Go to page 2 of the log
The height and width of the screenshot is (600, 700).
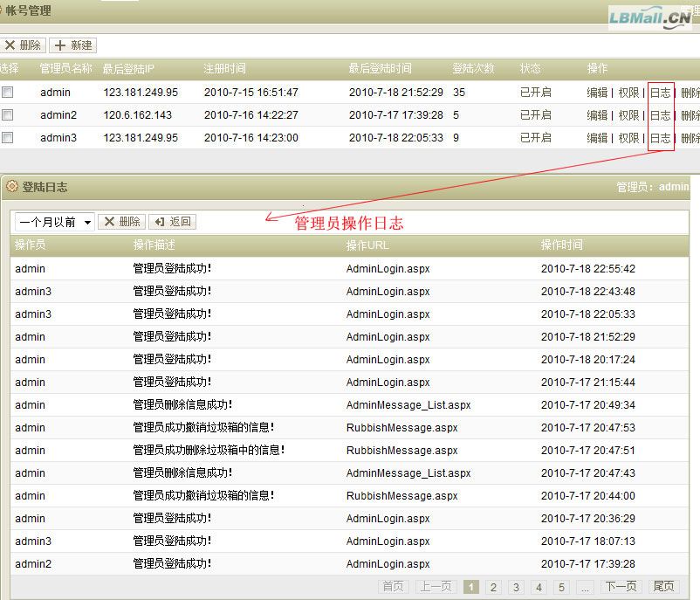tap(493, 587)
